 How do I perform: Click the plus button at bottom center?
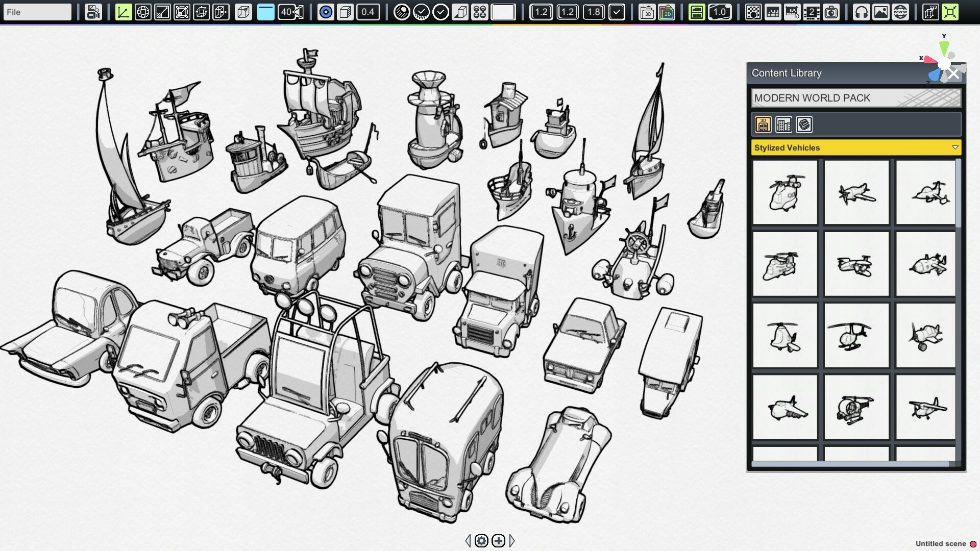tap(498, 540)
